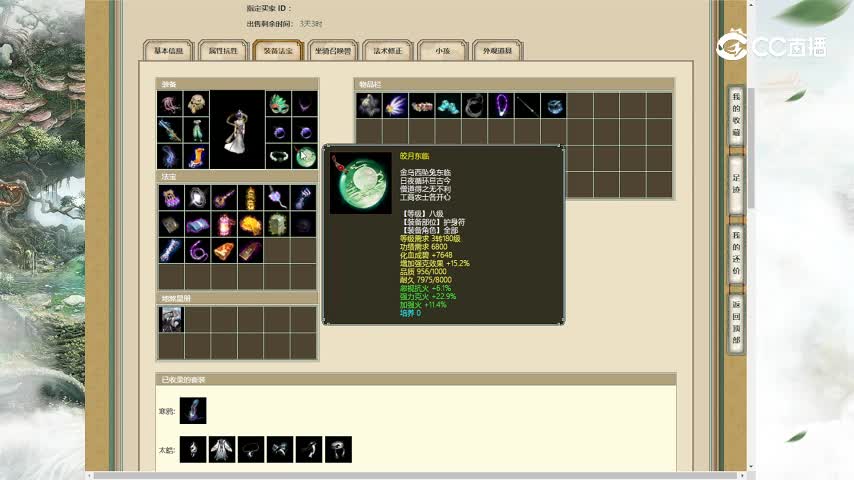Click the horizontal scrollbar at page bottom
The image size is (854, 480).
coord(417,476)
